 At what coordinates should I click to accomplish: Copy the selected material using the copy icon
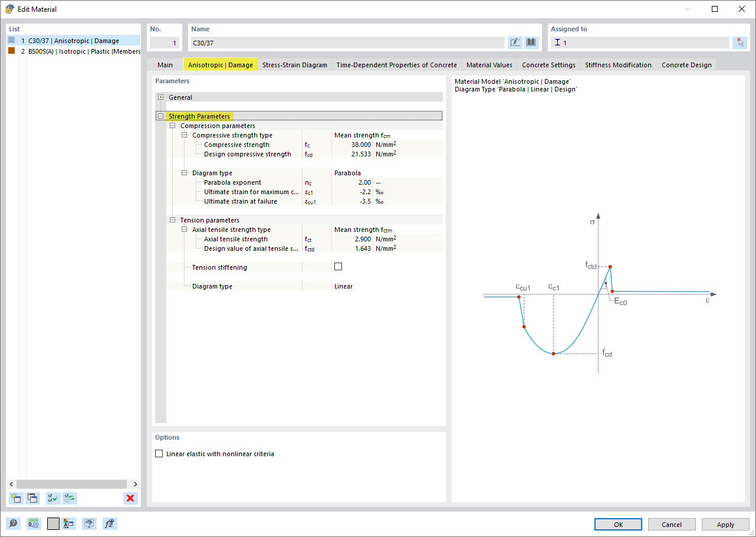(33, 498)
